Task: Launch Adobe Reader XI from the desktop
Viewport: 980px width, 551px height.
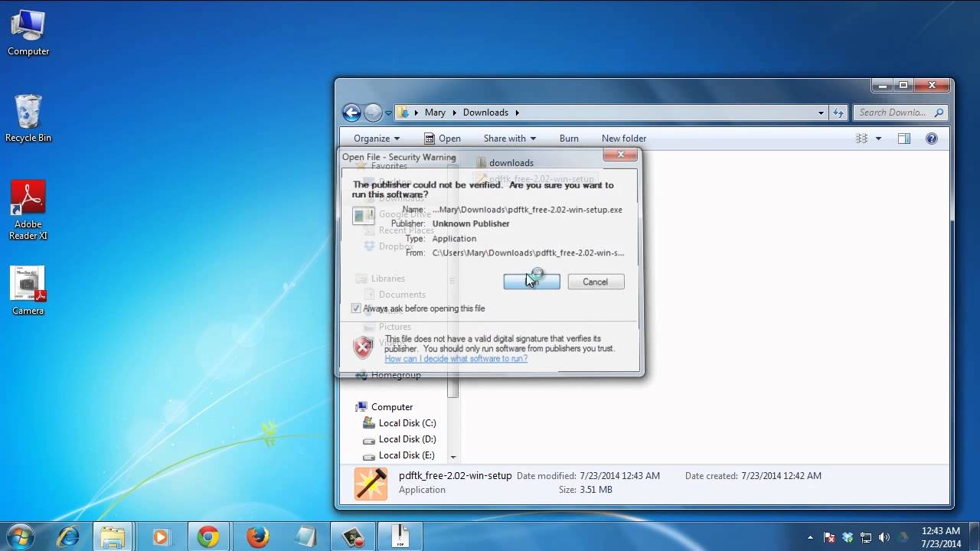Action: 28,210
